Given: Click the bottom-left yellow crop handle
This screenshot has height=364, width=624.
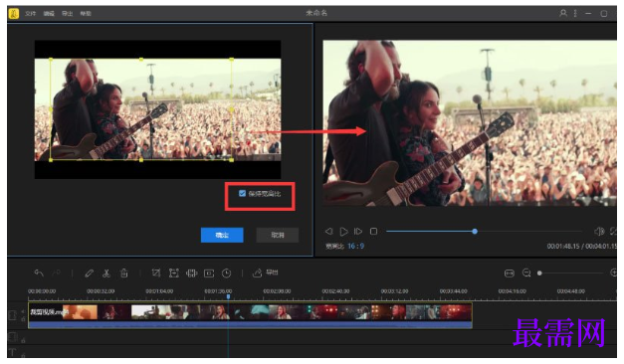Looking at the screenshot, I should coord(51,160).
